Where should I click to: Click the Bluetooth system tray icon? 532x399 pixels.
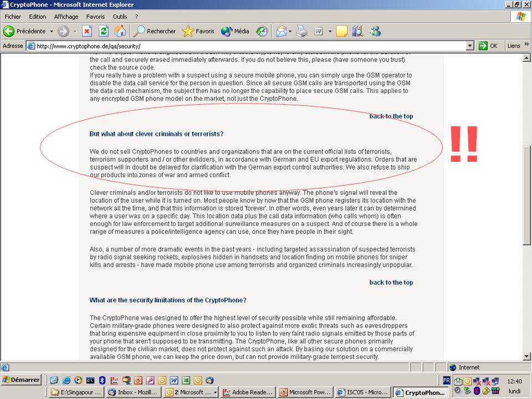click(x=477, y=391)
